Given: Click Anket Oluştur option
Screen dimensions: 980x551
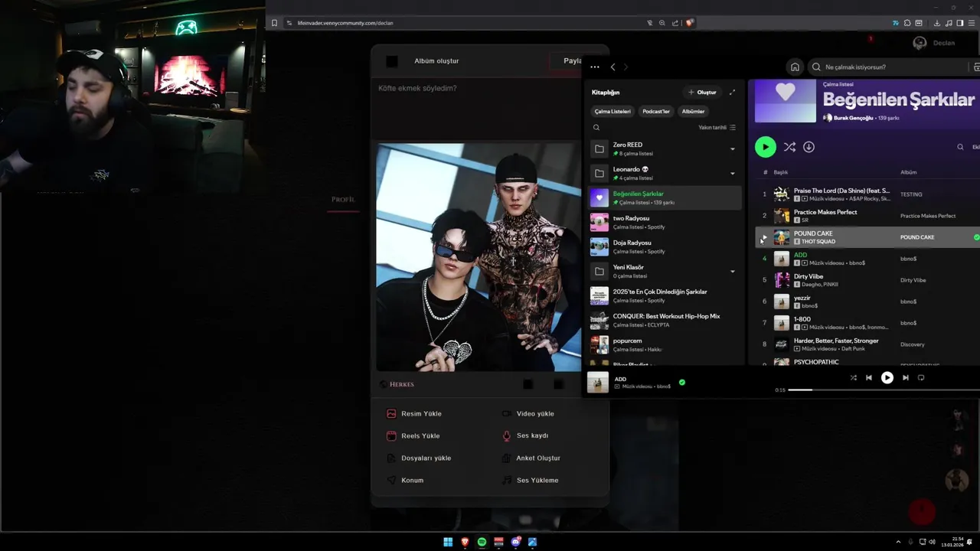Looking at the screenshot, I should point(531,458).
